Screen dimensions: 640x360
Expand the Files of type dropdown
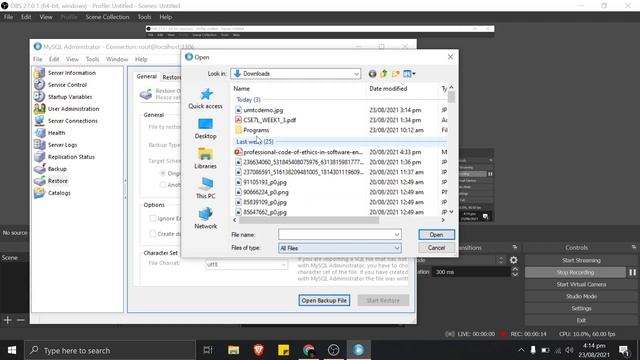pyautogui.click(x=397, y=248)
